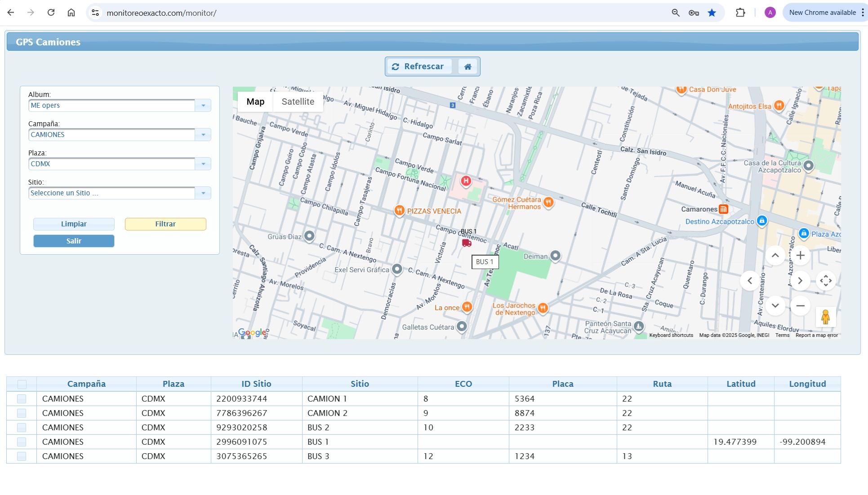Select the Street View pegman

(x=826, y=318)
